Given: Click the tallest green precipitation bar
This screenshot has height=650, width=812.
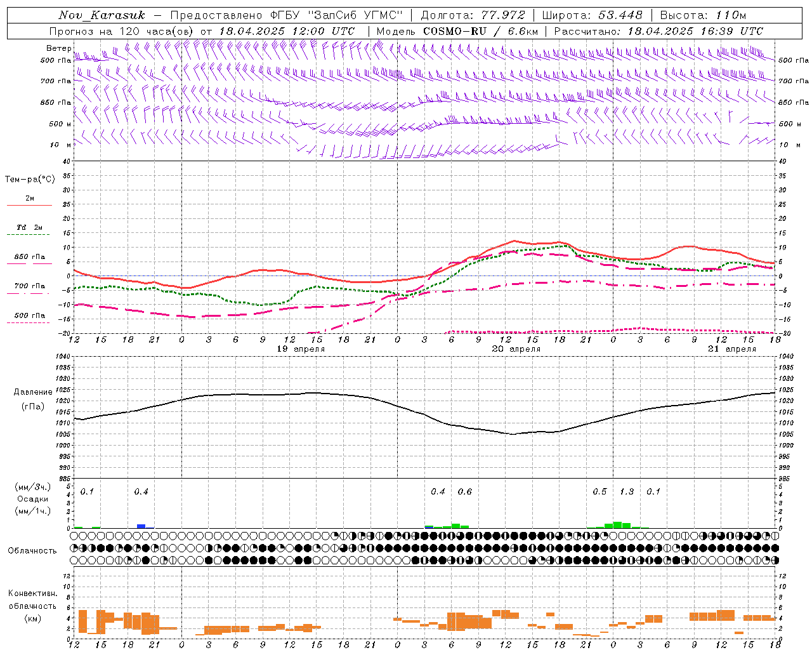Looking at the screenshot, I should (x=617, y=525).
